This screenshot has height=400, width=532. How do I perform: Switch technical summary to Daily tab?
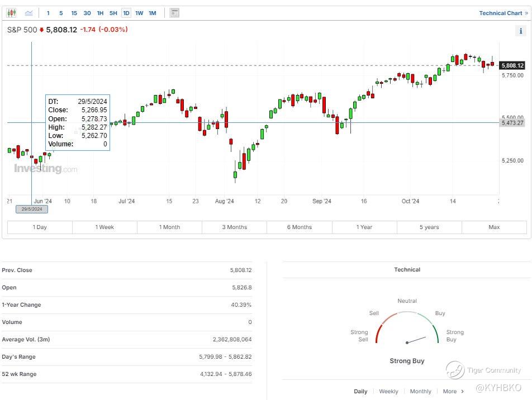point(360,392)
